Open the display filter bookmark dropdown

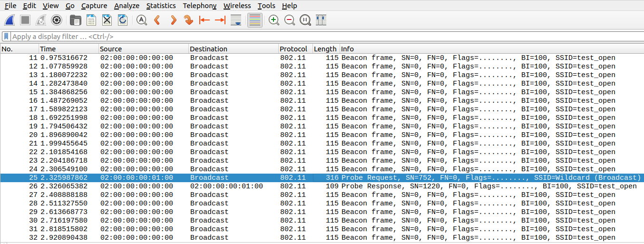point(6,37)
